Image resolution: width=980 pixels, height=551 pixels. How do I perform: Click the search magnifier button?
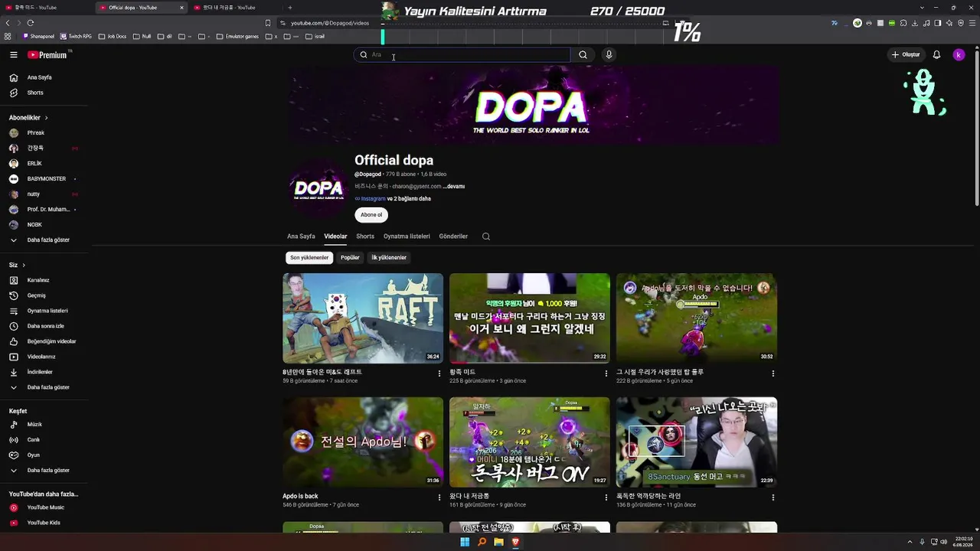click(583, 54)
